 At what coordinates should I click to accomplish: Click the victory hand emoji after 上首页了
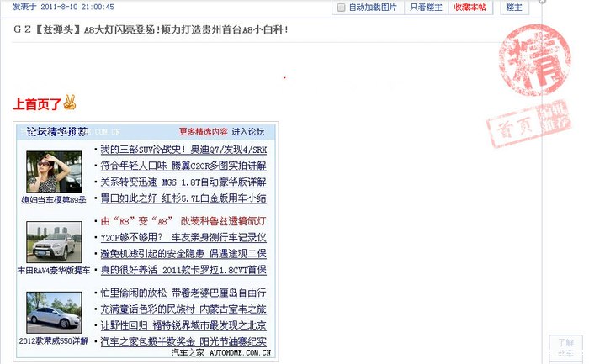[x=70, y=104]
